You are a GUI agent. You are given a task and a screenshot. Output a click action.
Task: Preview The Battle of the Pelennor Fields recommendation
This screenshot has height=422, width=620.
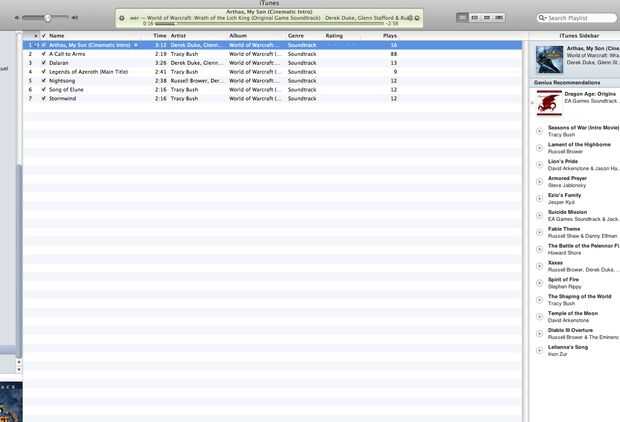click(539, 249)
